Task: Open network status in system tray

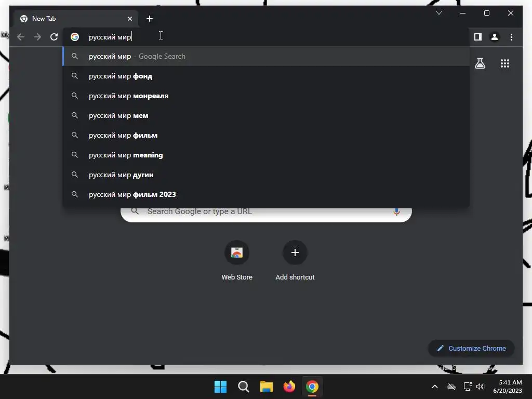Action: 468,387
